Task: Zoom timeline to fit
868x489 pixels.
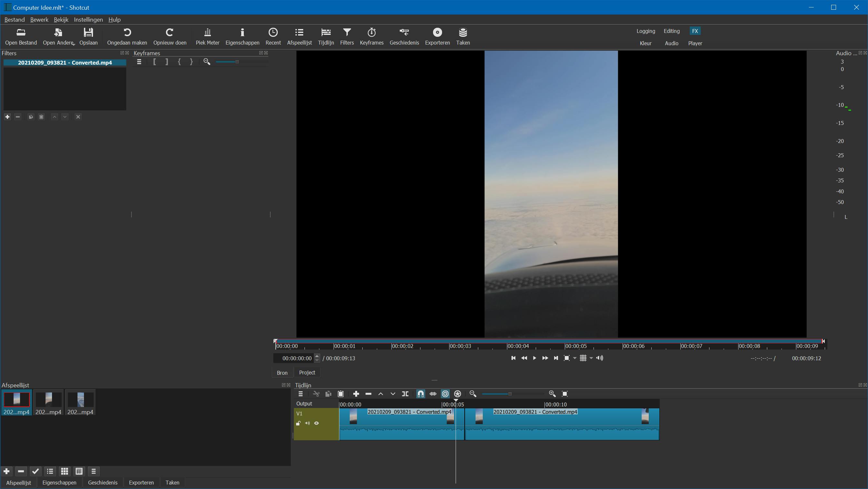Action: [x=565, y=394]
